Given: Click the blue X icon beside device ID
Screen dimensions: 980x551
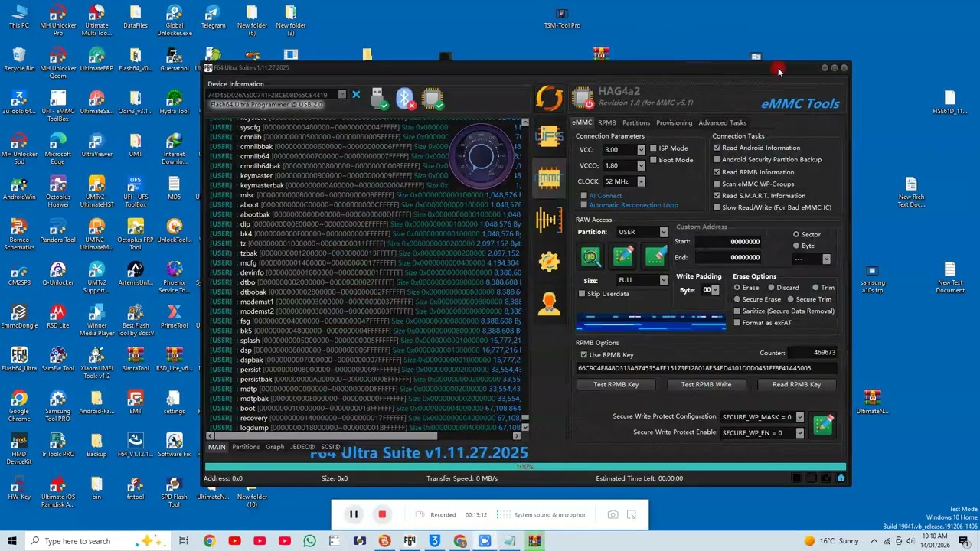Looking at the screenshot, I should [x=355, y=95].
